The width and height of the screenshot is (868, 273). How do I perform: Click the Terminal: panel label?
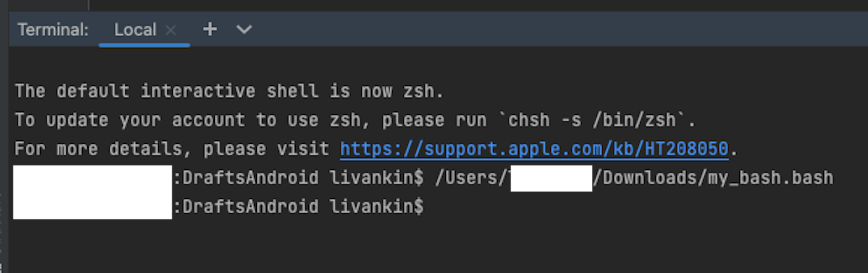pyautogui.click(x=53, y=30)
